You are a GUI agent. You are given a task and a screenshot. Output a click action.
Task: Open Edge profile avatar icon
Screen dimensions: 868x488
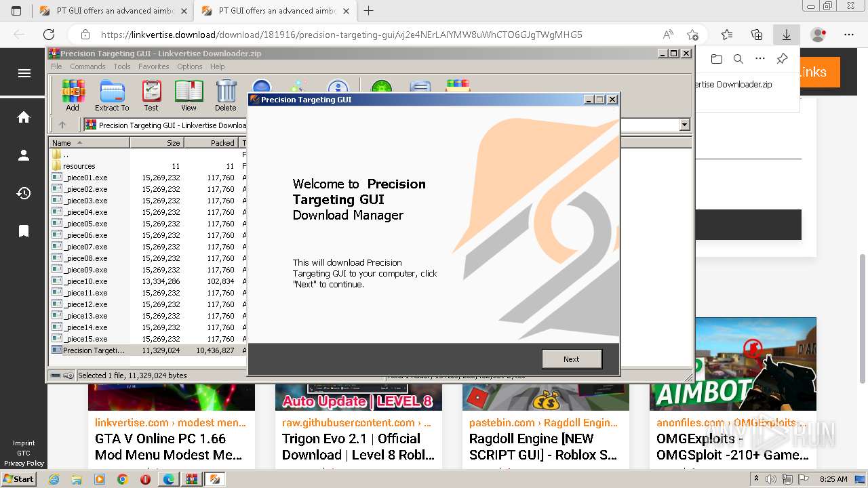click(818, 35)
